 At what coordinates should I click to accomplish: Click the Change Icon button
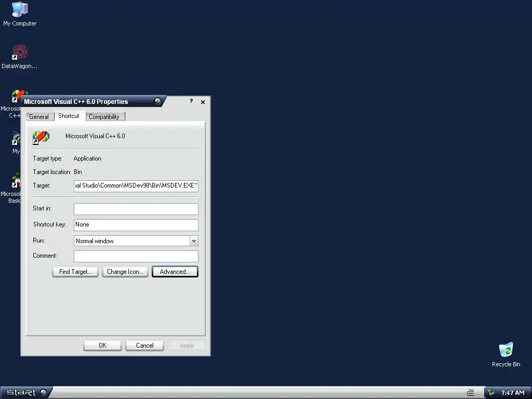tap(125, 271)
